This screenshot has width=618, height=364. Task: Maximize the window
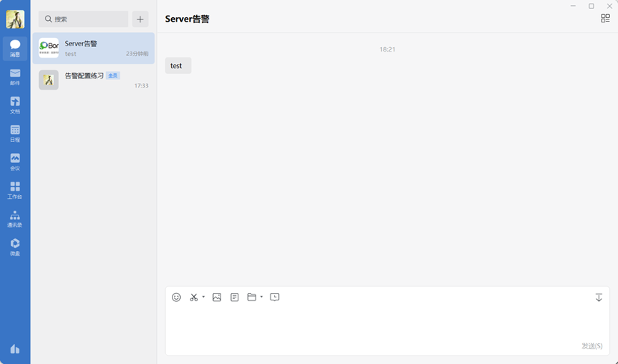coord(591,6)
